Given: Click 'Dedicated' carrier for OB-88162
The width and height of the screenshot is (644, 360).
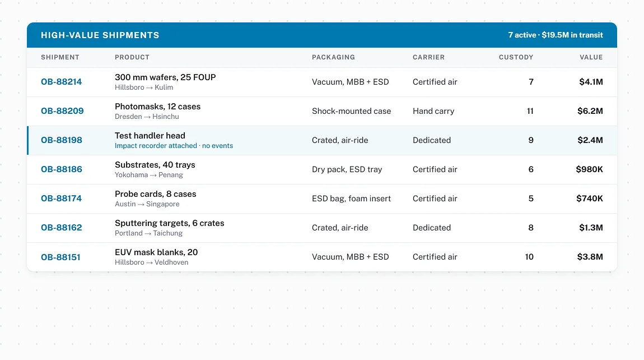Looking at the screenshot, I should (x=432, y=228).
